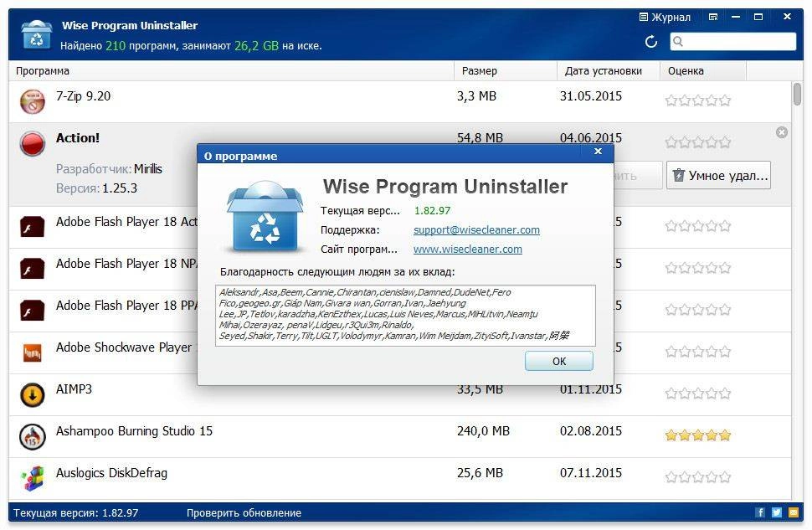Image resolution: width=812 pixels, height=530 pixels.
Task: Click OK in the About dialog
Action: point(558,361)
